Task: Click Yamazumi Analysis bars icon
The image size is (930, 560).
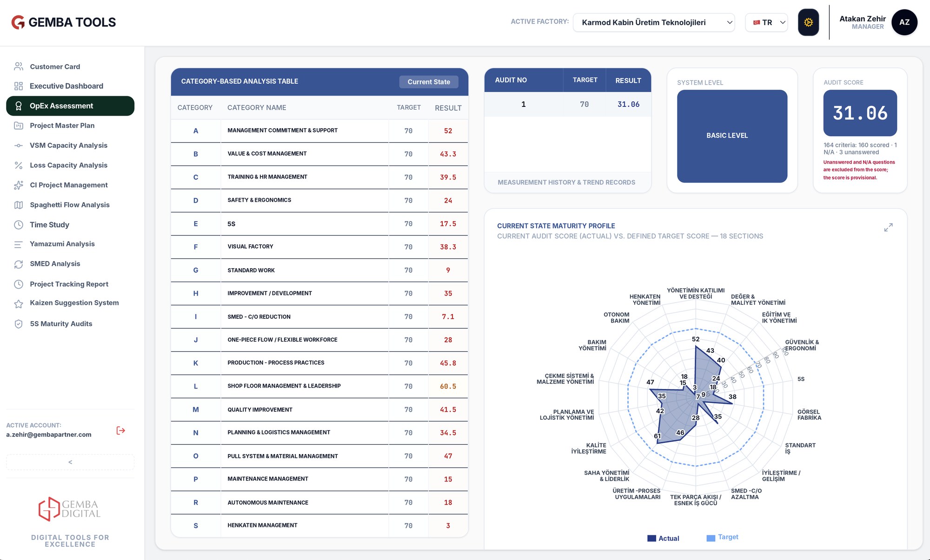Action: coord(19,244)
